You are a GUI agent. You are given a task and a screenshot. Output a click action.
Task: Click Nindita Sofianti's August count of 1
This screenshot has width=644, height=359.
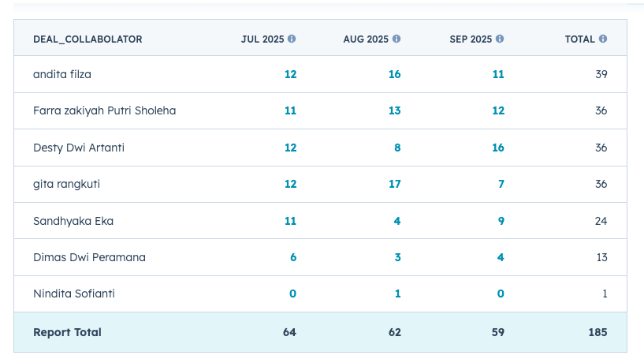pyautogui.click(x=397, y=294)
